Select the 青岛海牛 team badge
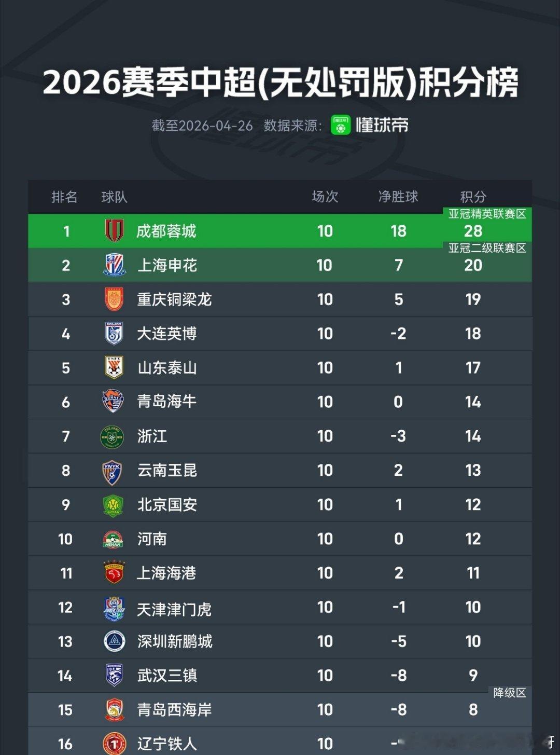The height and width of the screenshot is (755, 560). point(114,402)
